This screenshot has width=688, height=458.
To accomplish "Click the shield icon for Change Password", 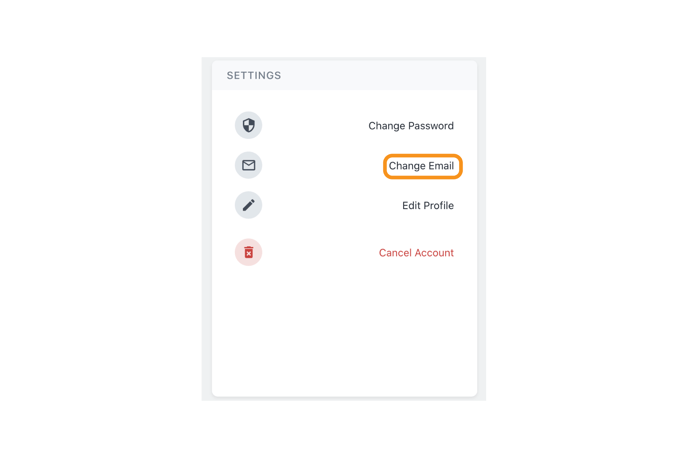I will coord(248,125).
